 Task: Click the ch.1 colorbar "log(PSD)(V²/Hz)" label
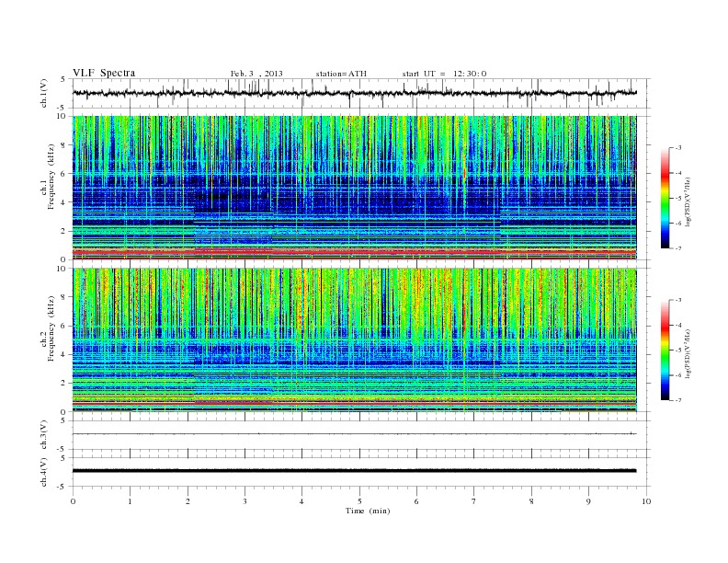(x=688, y=201)
